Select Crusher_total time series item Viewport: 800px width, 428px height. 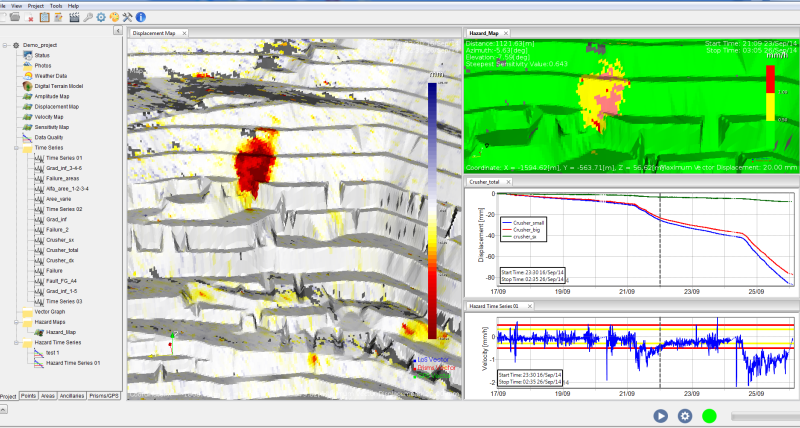click(61, 250)
